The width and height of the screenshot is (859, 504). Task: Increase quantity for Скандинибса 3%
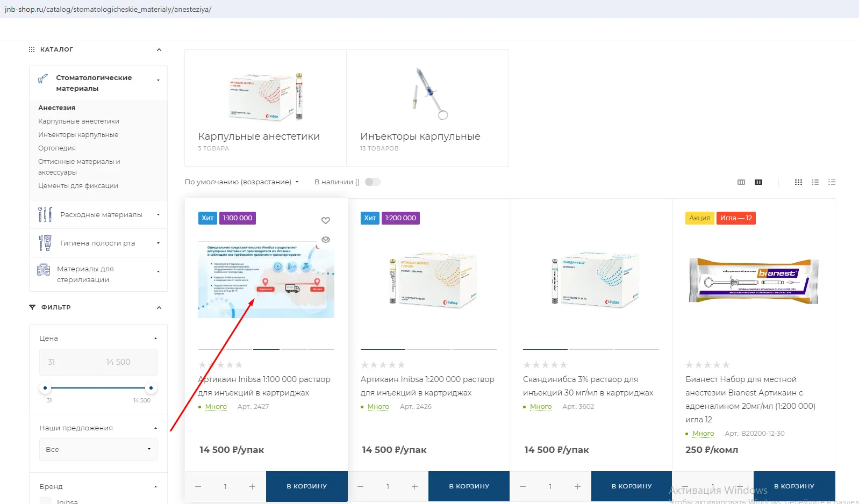click(x=577, y=486)
